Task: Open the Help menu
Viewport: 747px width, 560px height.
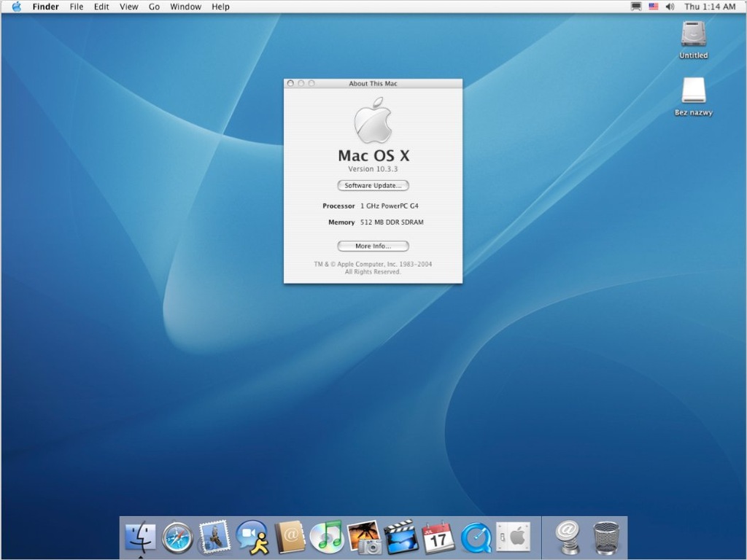Action: click(220, 7)
